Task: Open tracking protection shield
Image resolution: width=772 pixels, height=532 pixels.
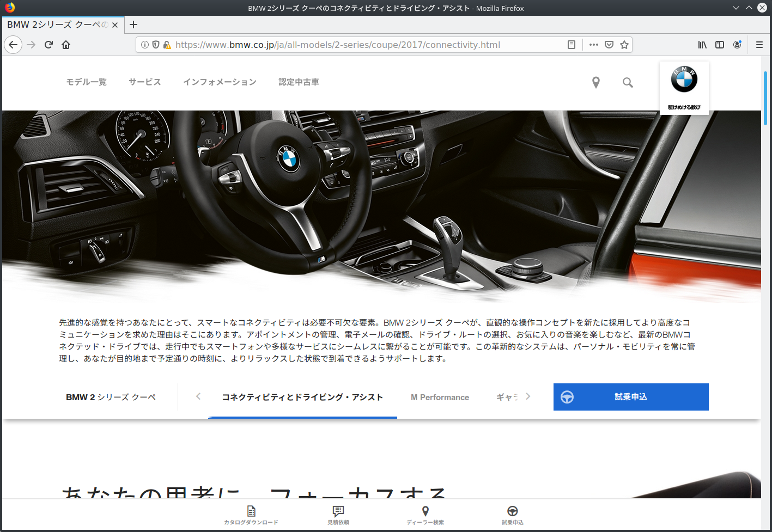Action: click(156, 45)
